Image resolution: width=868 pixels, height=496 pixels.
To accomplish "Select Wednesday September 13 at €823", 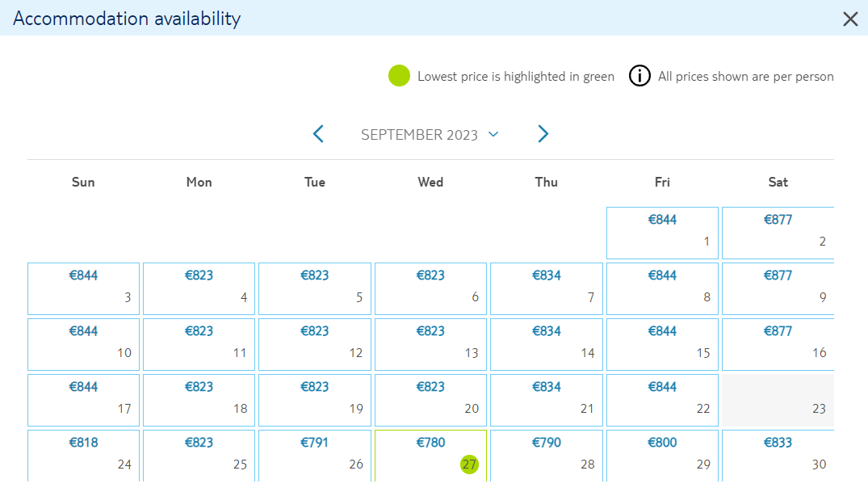I will (430, 344).
